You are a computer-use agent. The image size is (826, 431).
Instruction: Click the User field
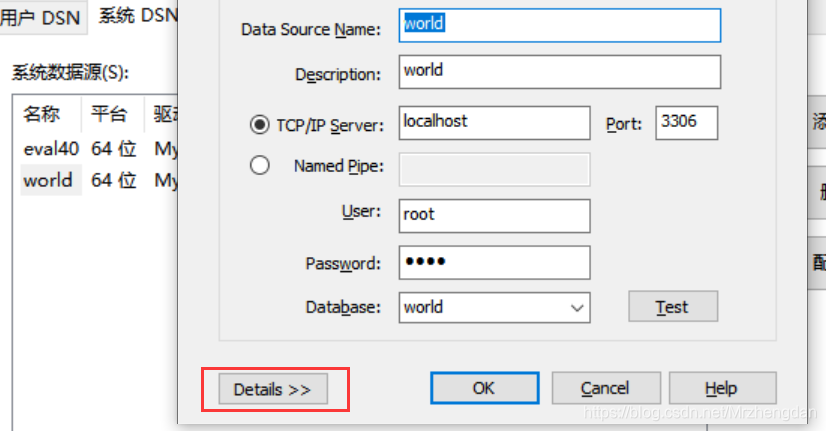click(494, 216)
